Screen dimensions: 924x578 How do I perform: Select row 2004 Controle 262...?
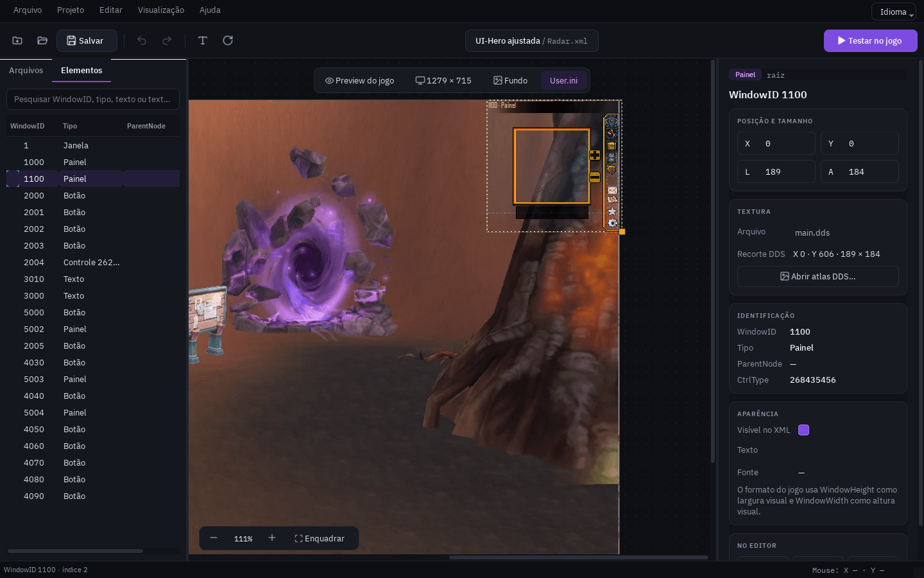click(93, 263)
